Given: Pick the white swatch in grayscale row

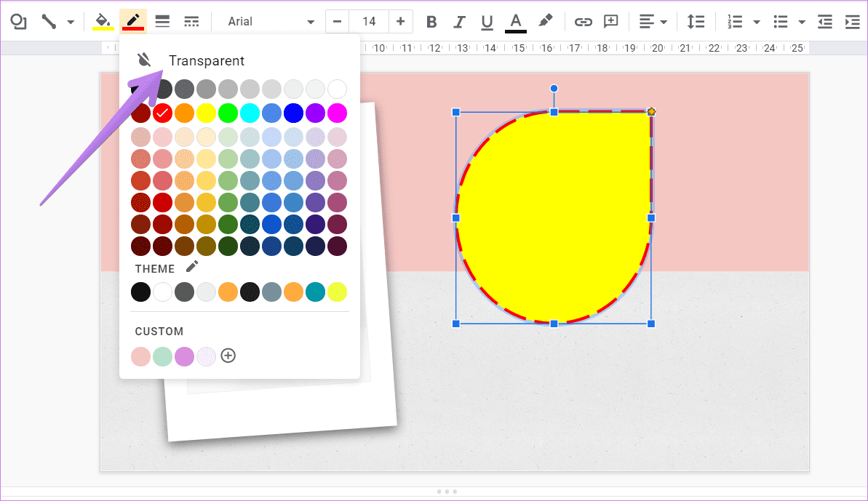Looking at the screenshot, I should [x=337, y=89].
